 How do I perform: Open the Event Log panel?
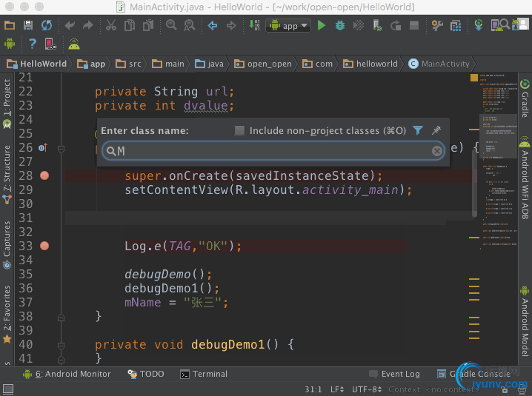tap(395, 374)
